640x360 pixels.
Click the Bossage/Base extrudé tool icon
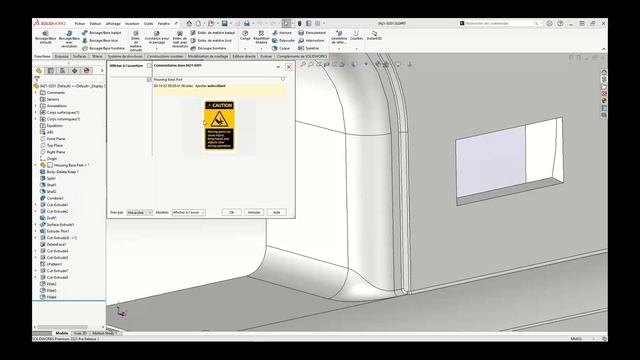pos(45,33)
